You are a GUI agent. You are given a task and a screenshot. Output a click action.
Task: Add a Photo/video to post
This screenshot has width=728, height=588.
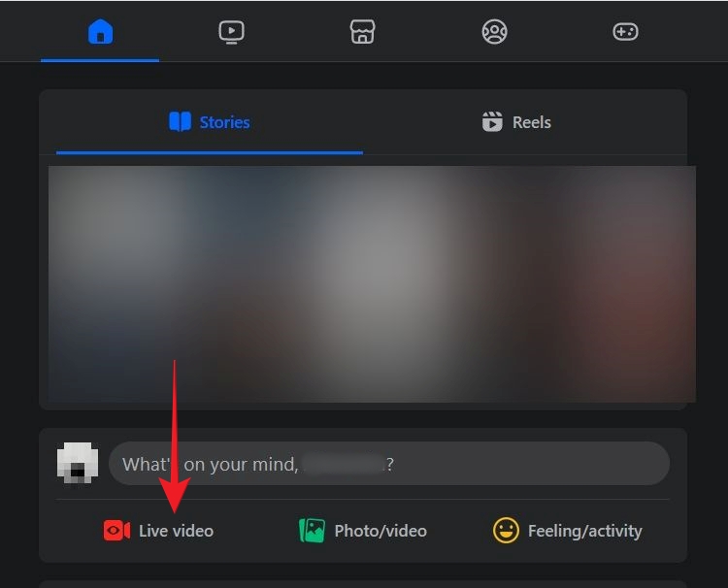(363, 531)
